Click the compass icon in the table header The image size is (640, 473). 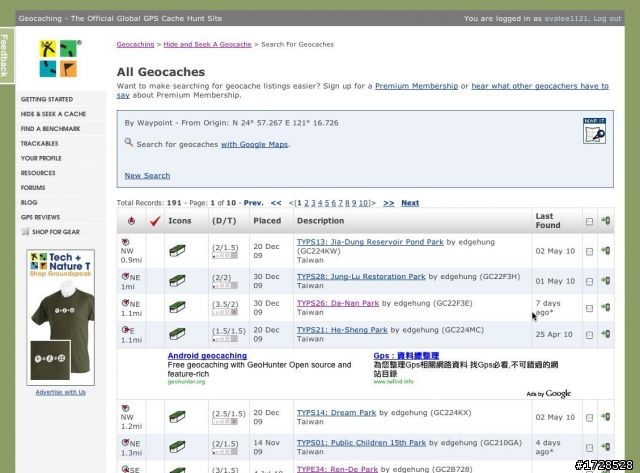[x=131, y=221]
